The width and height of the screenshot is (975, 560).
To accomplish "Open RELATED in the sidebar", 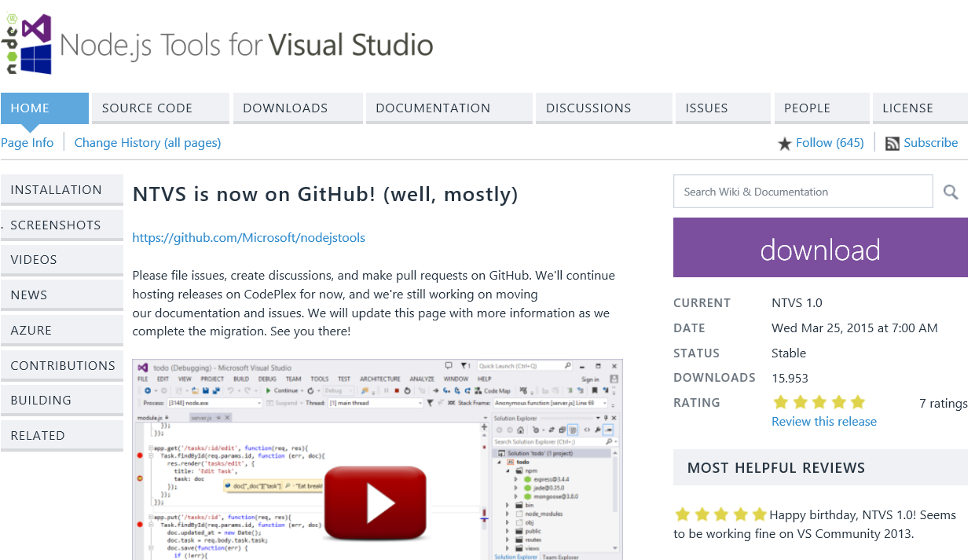I will (x=62, y=436).
